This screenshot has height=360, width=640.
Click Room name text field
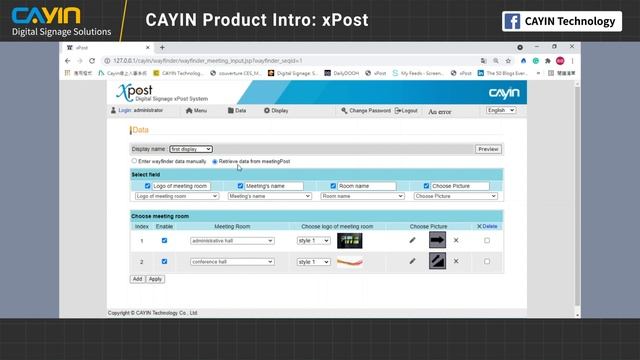[x=367, y=186]
